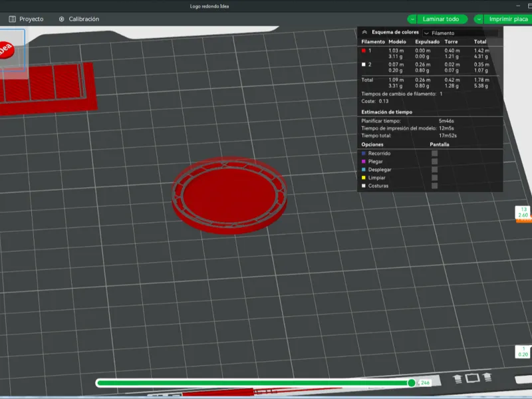
Task: Click the Coste value 0.13
Action: click(384, 101)
